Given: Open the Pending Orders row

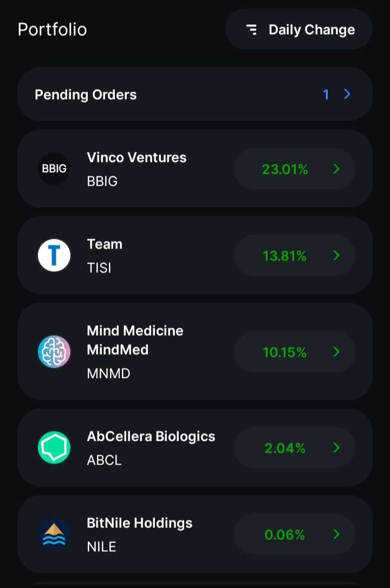Looking at the screenshot, I should pyautogui.click(x=162, y=94).
